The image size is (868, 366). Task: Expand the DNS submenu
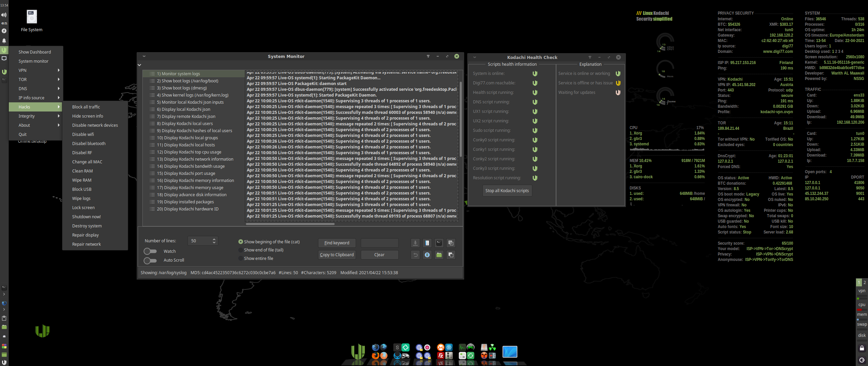[35, 88]
